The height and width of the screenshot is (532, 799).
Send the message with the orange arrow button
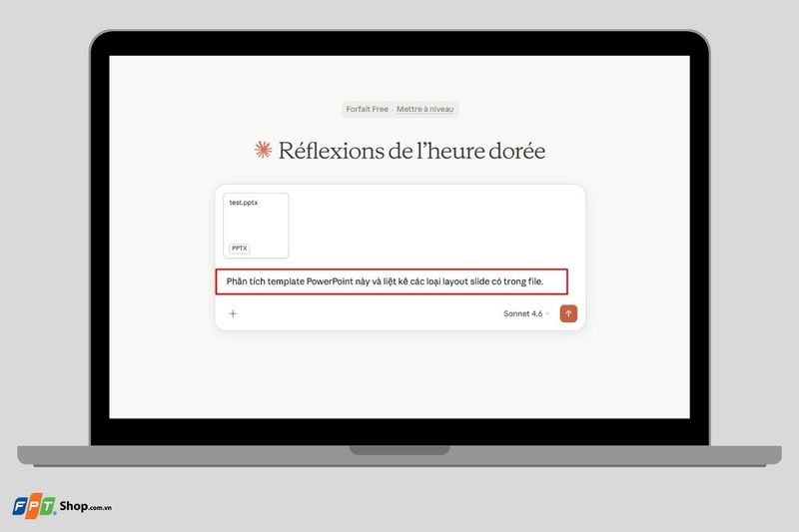[x=568, y=313]
